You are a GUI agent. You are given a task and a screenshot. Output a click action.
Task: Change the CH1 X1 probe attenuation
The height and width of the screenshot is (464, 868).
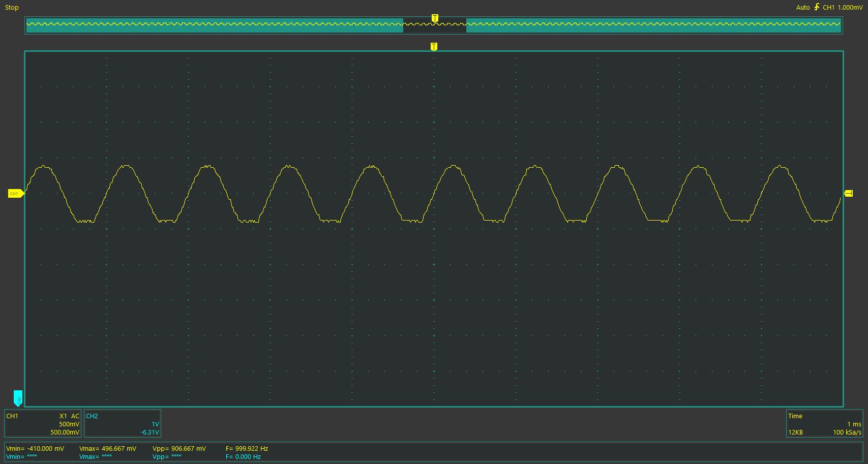(x=63, y=416)
